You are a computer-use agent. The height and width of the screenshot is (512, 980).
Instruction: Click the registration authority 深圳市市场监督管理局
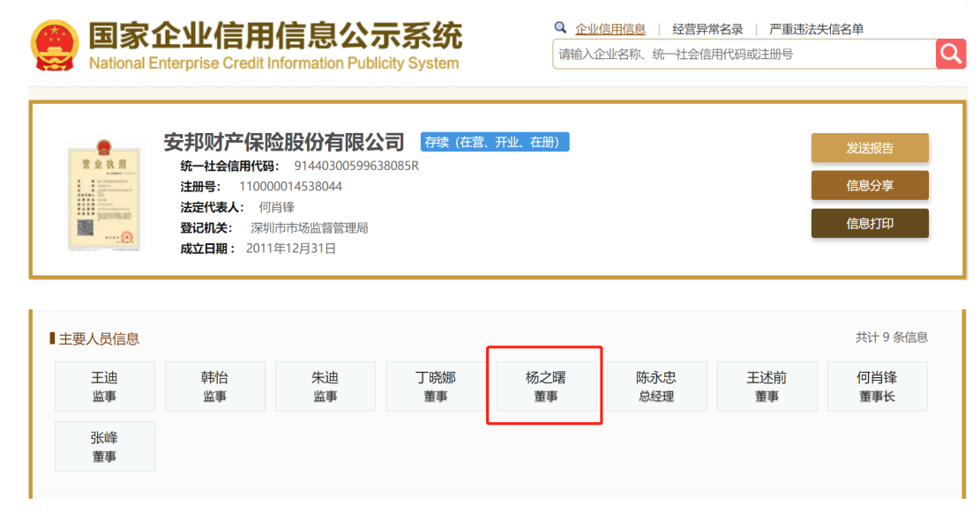[x=310, y=228]
